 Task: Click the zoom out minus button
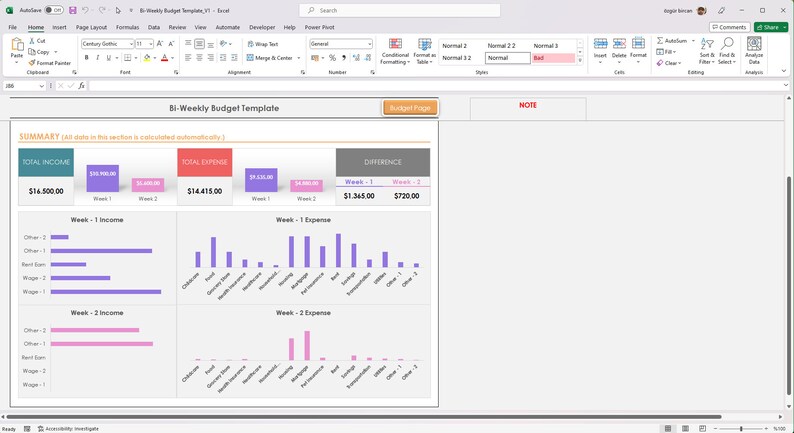[716, 428]
